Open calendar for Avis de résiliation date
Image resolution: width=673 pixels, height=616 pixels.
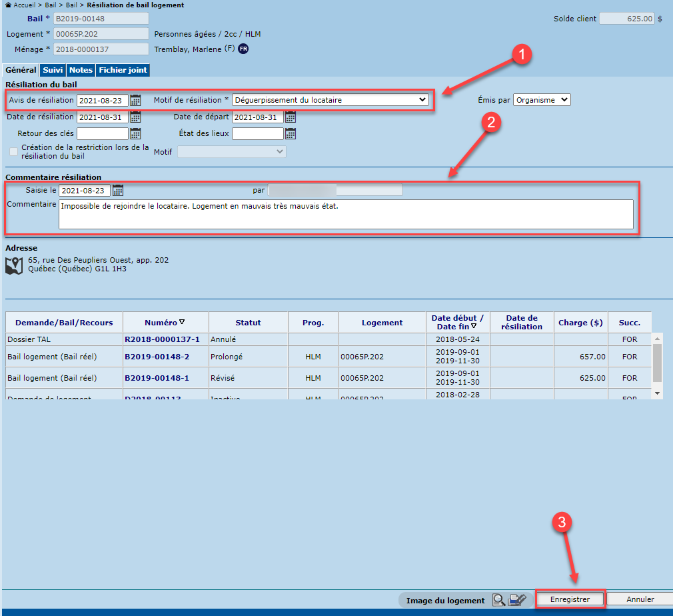tap(135, 101)
